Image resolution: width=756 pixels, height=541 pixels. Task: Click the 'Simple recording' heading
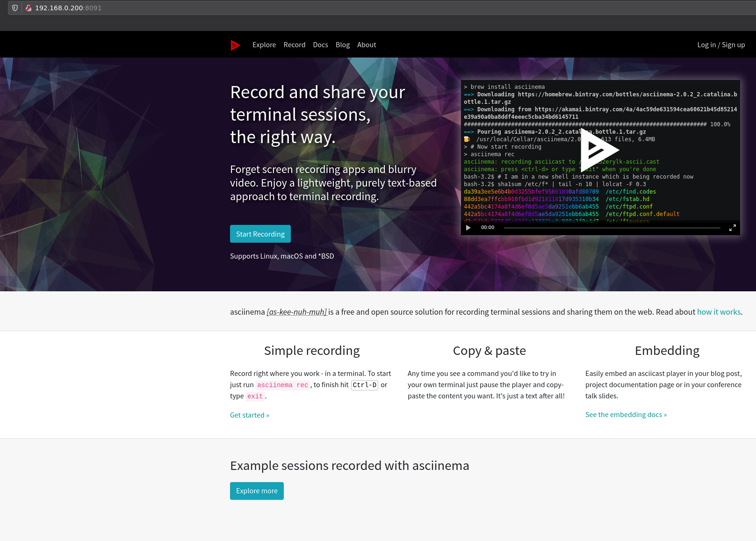[x=312, y=351]
